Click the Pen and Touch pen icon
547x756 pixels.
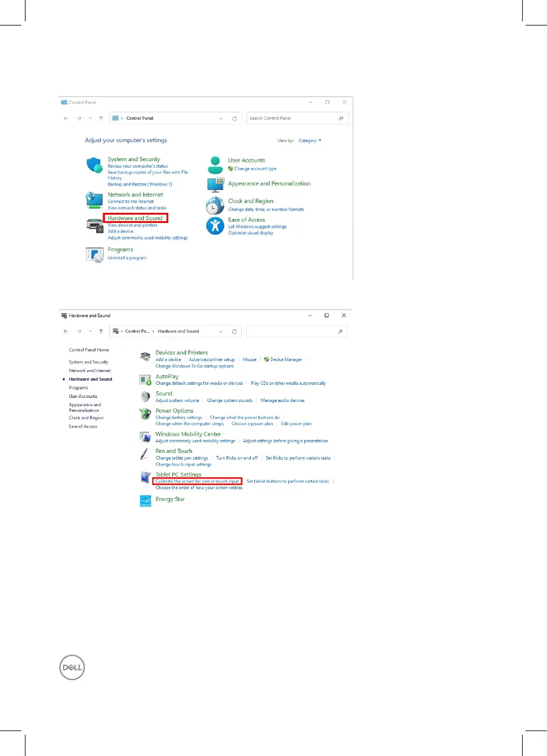point(145,454)
